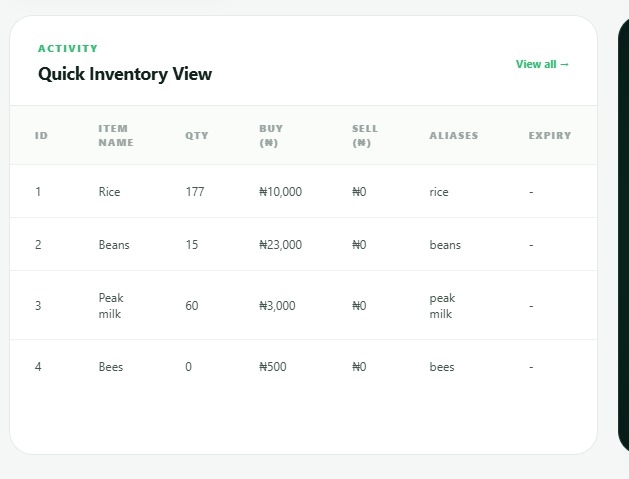This screenshot has height=479, width=629.
Task: Click the ₦23,000 buy price
Action: click(x=280, y=245)
